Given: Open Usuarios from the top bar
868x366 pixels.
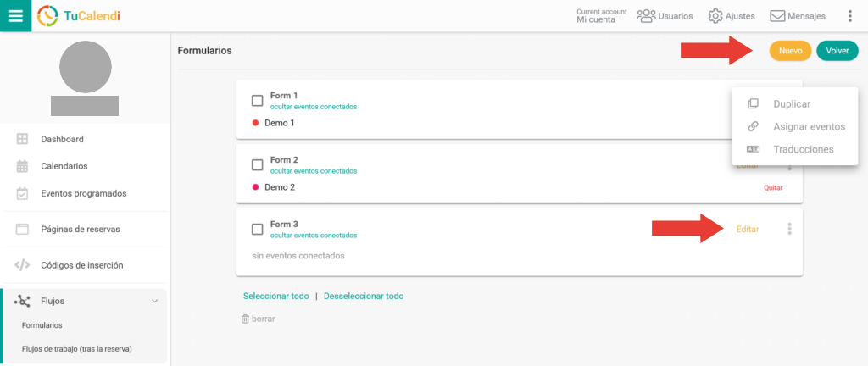Looking at the screenshot, I should [x=665, y=16].
